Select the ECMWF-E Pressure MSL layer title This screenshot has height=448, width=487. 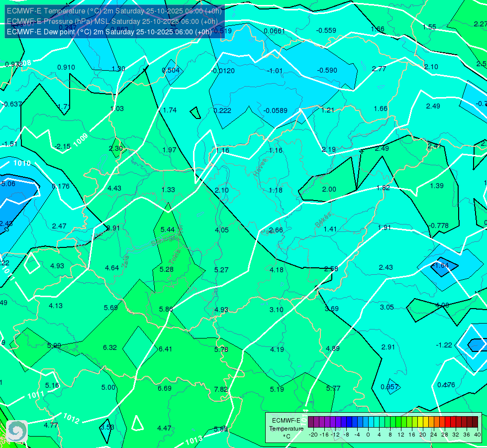[112, 21]
